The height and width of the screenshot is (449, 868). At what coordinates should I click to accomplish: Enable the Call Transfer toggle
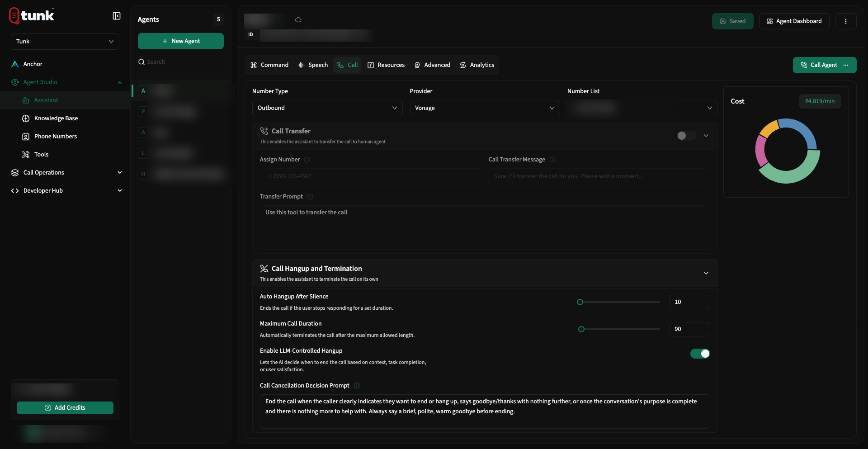(x=686, y=136)
